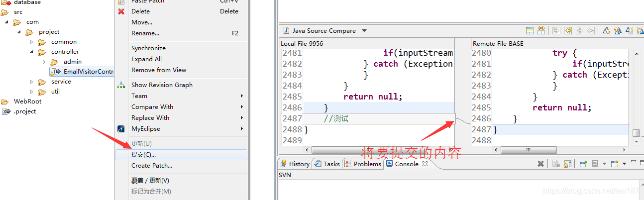
Task: Collapse the com package tree node
Action: tap(6, 22)
